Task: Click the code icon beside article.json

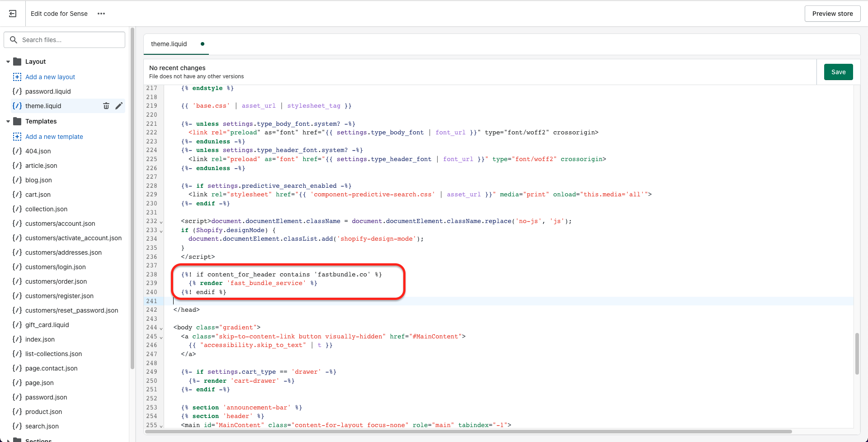Action: click(17, 166)
